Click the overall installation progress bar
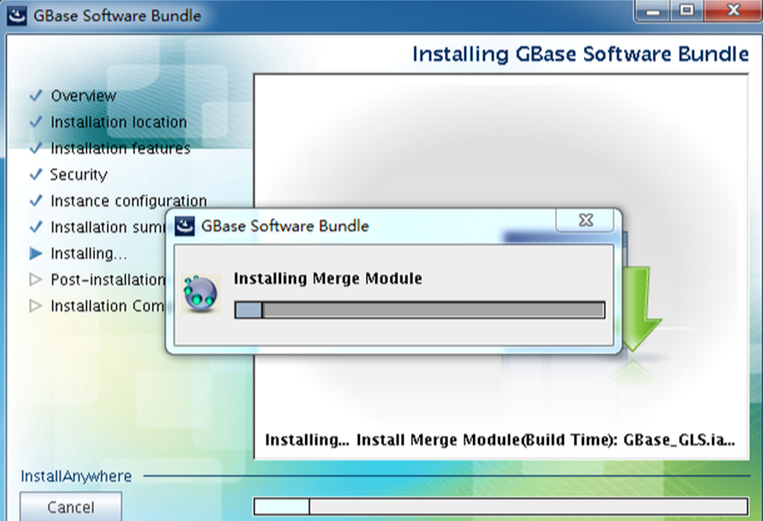 point(501,506)
